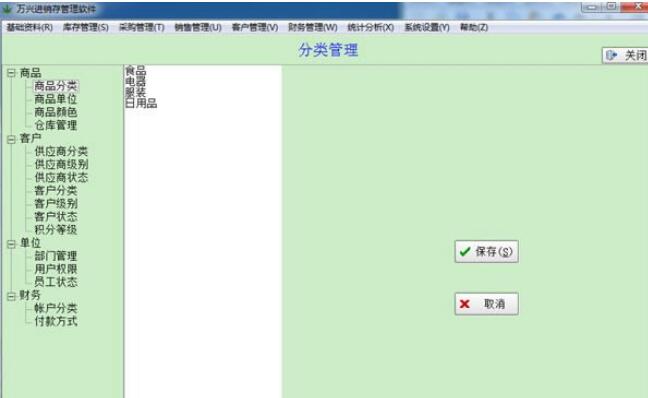Select 客户级别 in the tree
648x398 pixels.
tap(56, 203)
